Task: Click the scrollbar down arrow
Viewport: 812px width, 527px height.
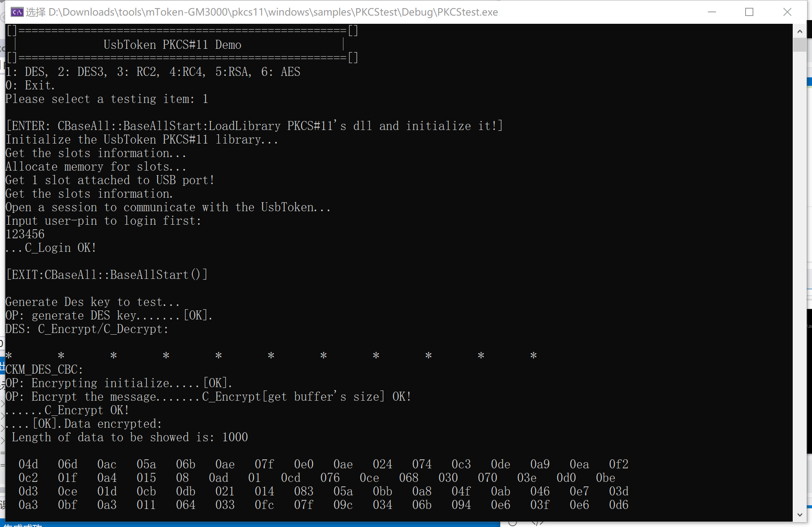Action: pyautogui.click(x=799, y=515)
